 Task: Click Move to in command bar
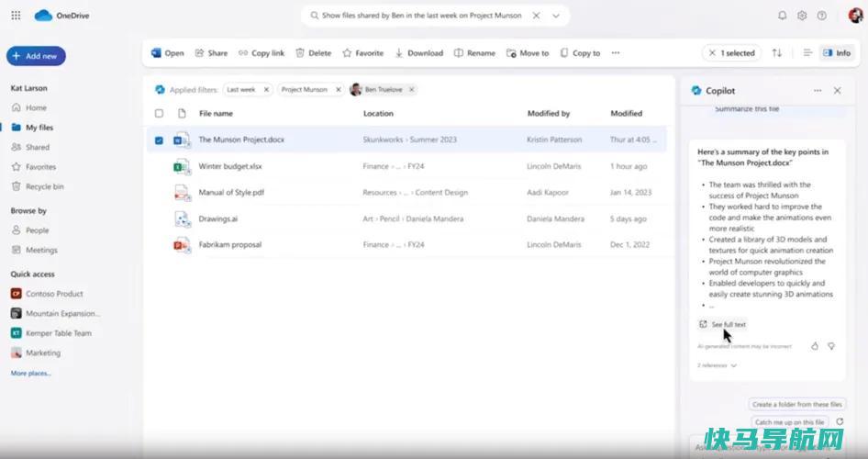point(528,53)
